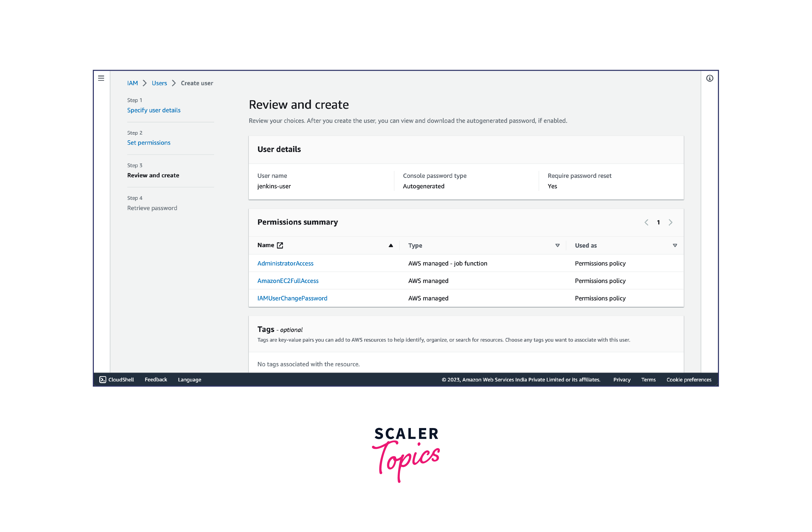
Task: Click external link icon beside Name header
Action: point(280,245)
